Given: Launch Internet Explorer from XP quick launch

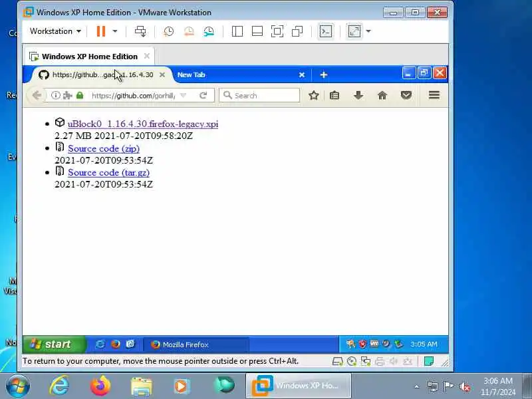Looking at the screenshot, I should point(100,344).
